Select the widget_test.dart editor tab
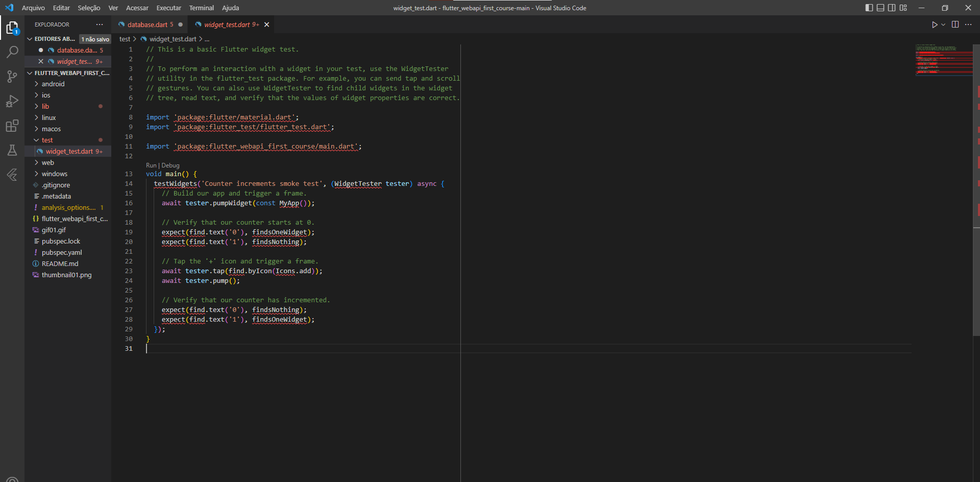This screenshot has height=482, width=980. coord(231,25)
